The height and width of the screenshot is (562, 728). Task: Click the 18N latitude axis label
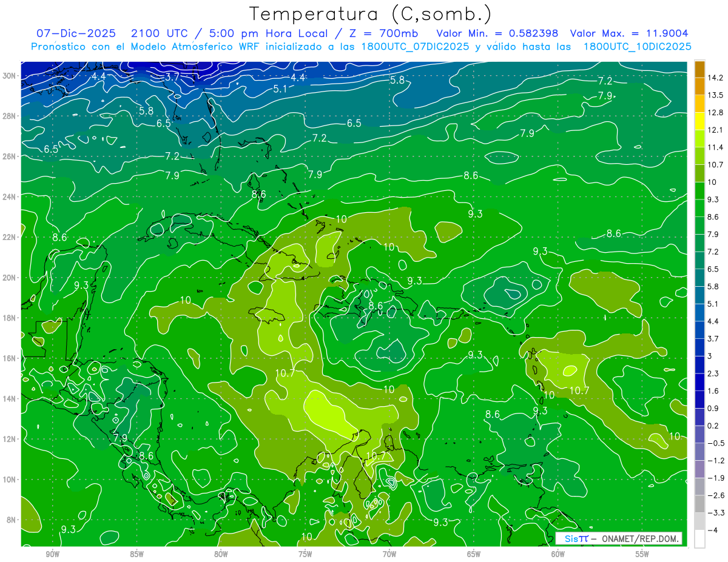click(x=9, y=318)
